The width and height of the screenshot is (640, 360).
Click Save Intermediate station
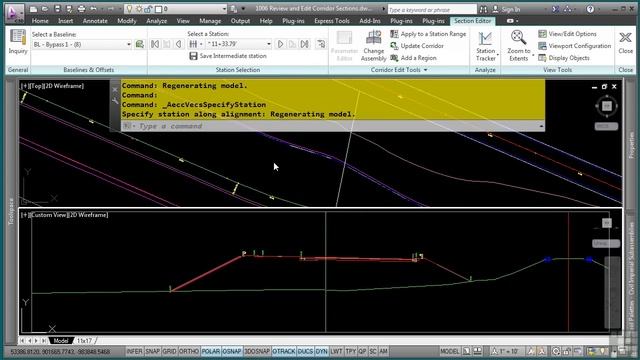(x=228, y=56)
